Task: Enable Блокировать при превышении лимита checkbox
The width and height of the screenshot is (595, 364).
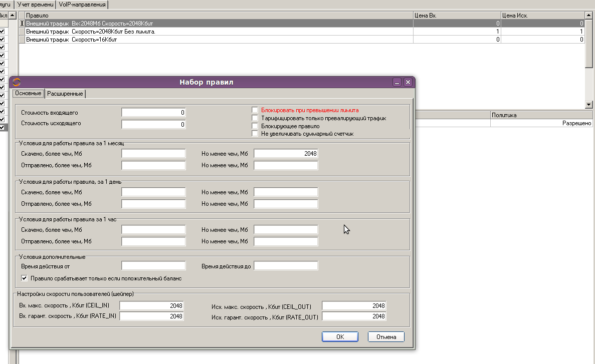Action: (x=255, y=110)
